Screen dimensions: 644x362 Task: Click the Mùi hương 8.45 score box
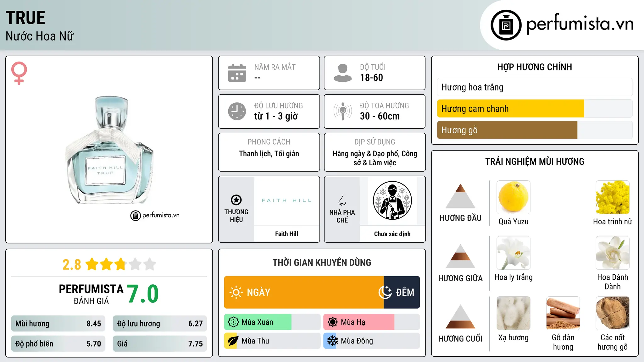tap(58, 324)
